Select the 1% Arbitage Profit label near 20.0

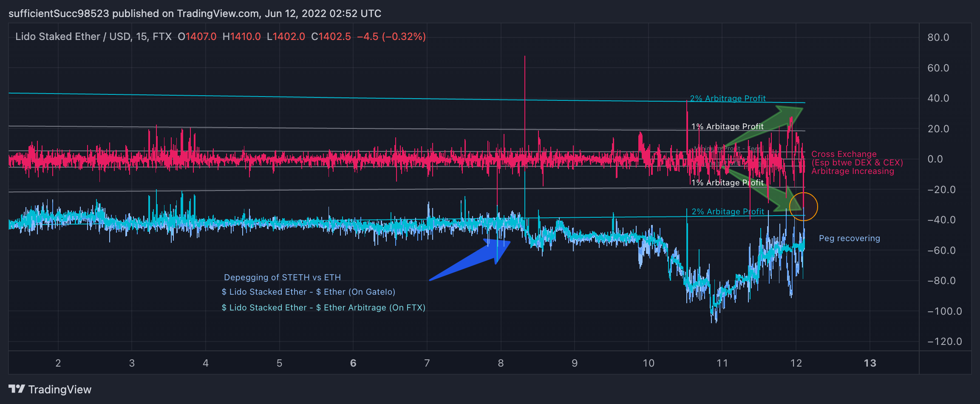tap(727, 126)
